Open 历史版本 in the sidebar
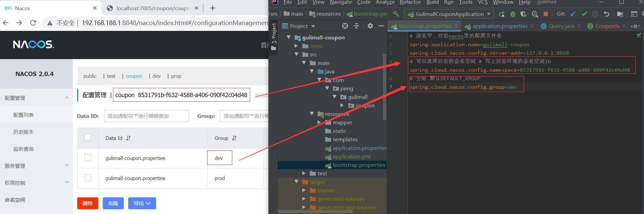This screenshot has width=644, height=214. coord(23,132)
